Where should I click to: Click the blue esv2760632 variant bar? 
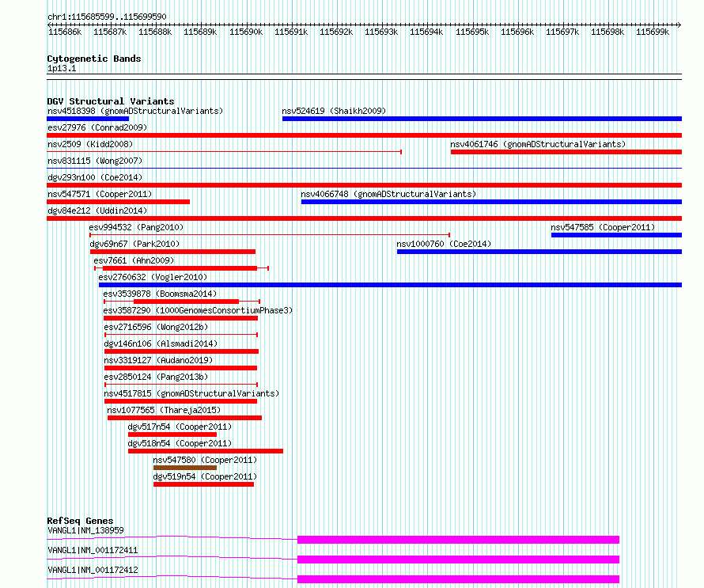[x=390, y=285]
